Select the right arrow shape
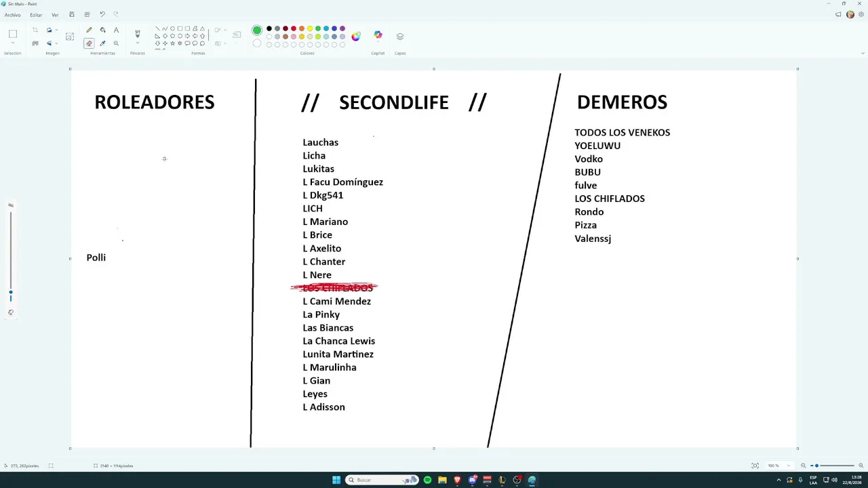 coord(187,36)
